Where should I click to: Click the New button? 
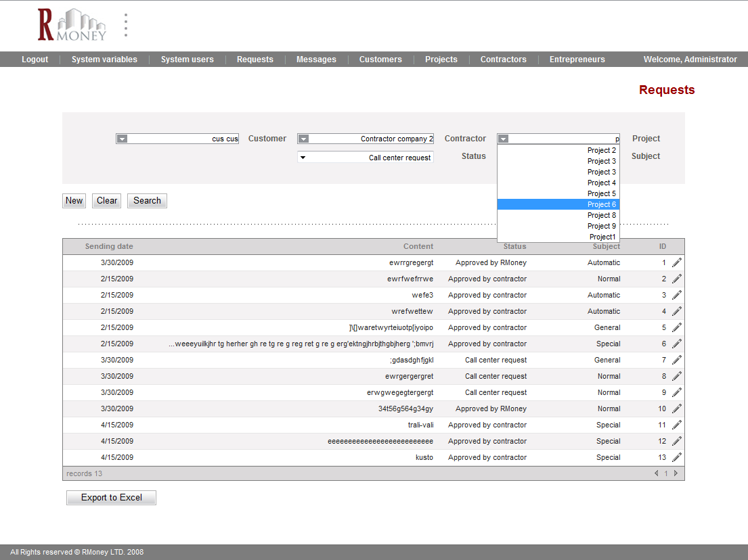(74, 201)
